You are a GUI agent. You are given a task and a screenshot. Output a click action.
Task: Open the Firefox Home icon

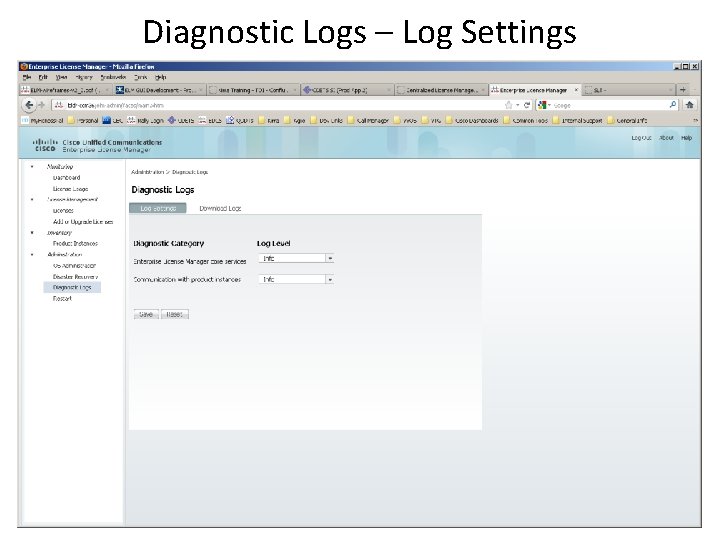(x=689, y=105)
